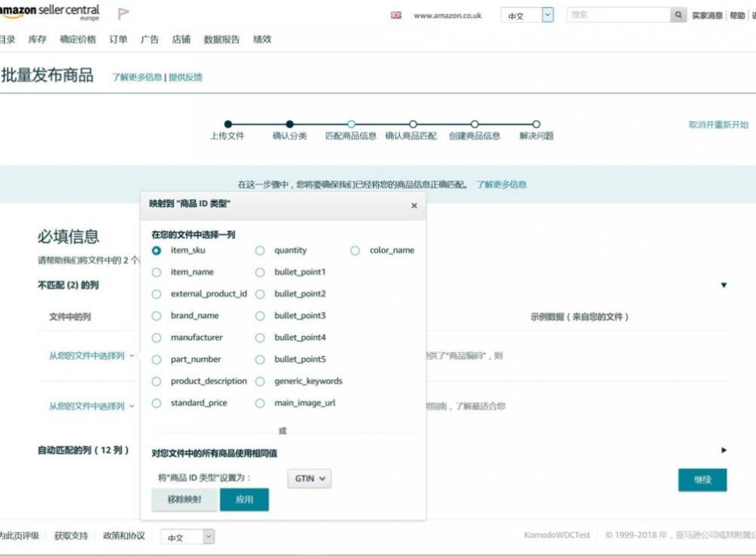The image size is (756, 556).
Task: Select bullet_point3 radio option
Action: click(260, 316)
